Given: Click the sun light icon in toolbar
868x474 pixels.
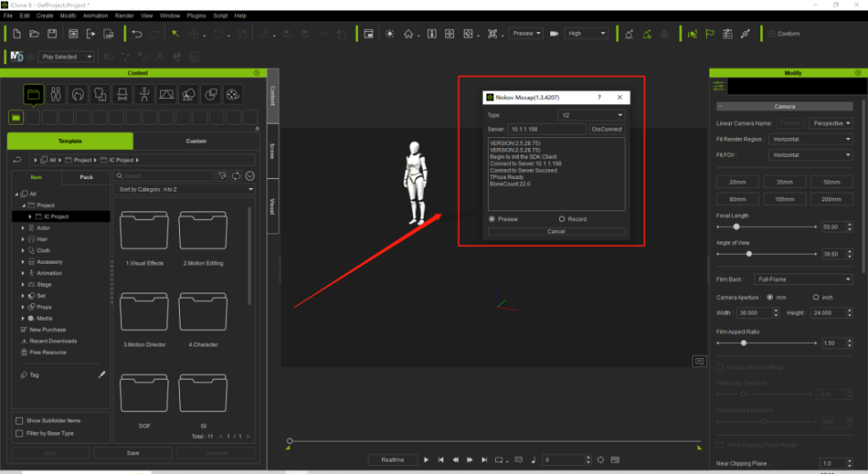Looking at the screenshot, I should pyautogui.click(x=390, y=34).
